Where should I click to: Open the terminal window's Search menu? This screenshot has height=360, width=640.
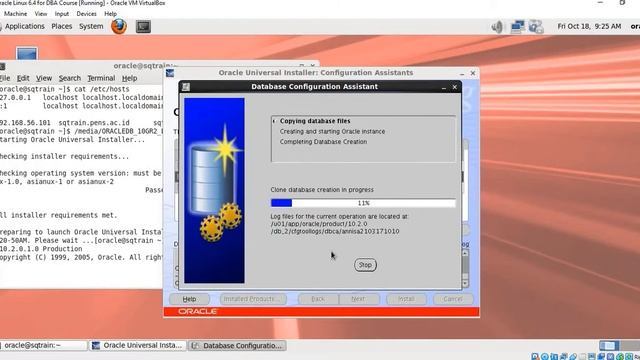tap(70, 78)
